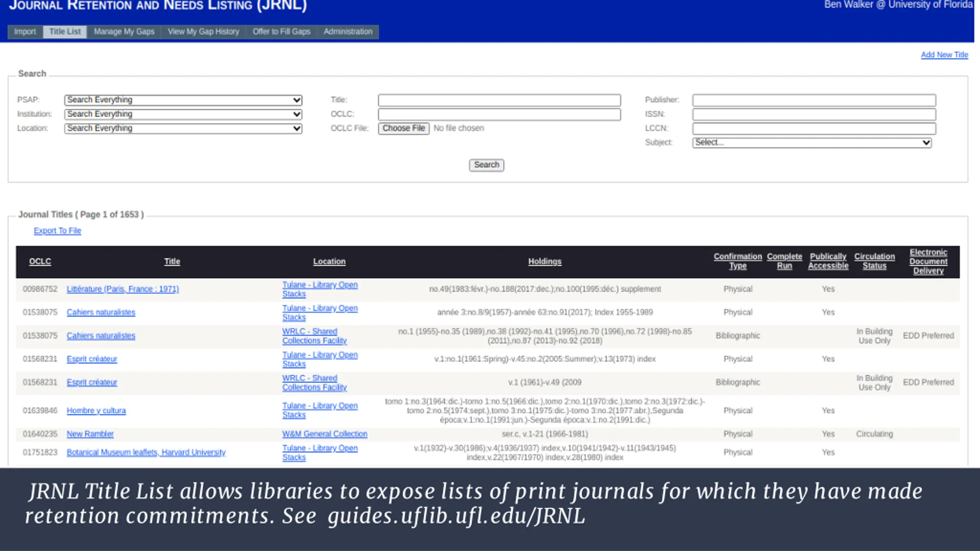Screen dimensions: 980x551
Task: Open the Import tab
Action: pyautogui.click(x=25, y=32)
